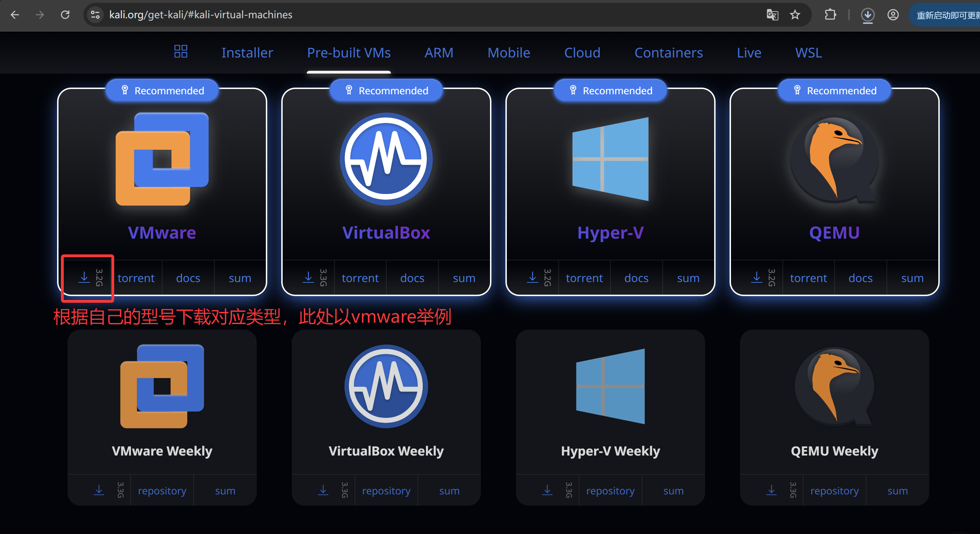The width and height of the screenshot is (980, 534).
Task: Open the apps grid icon in the navigation bar
Action: (x=180, y=52)
